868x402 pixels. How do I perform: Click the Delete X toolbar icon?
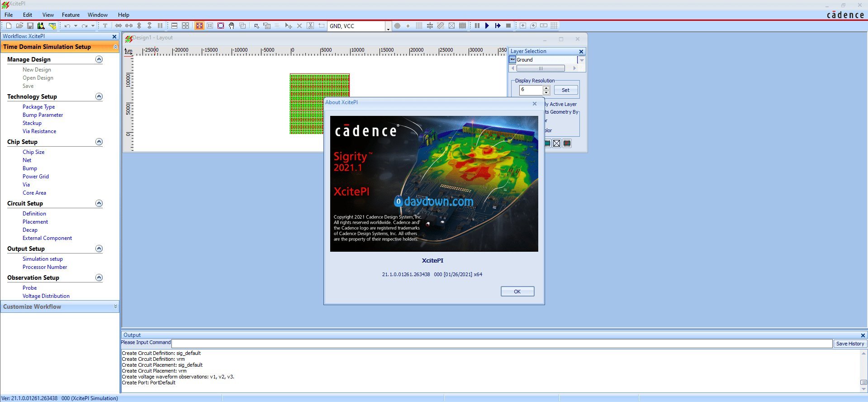(x=299, y=26)
